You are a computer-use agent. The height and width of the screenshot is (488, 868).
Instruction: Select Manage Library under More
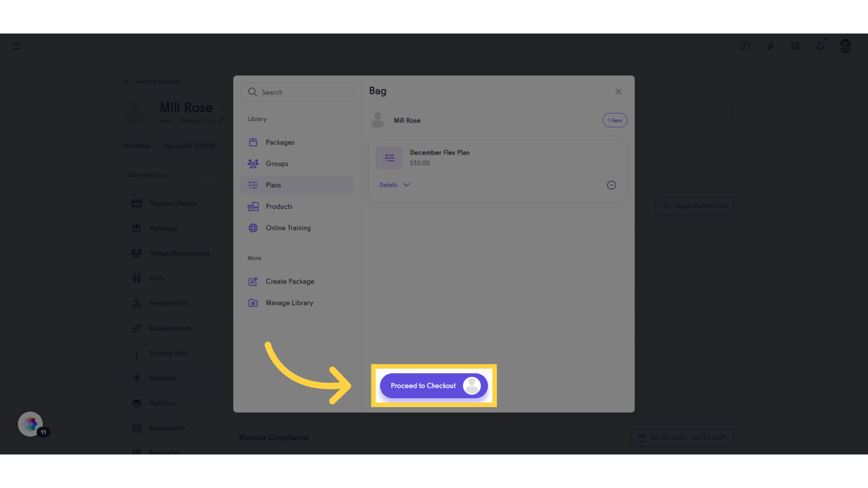pos(297,303)
